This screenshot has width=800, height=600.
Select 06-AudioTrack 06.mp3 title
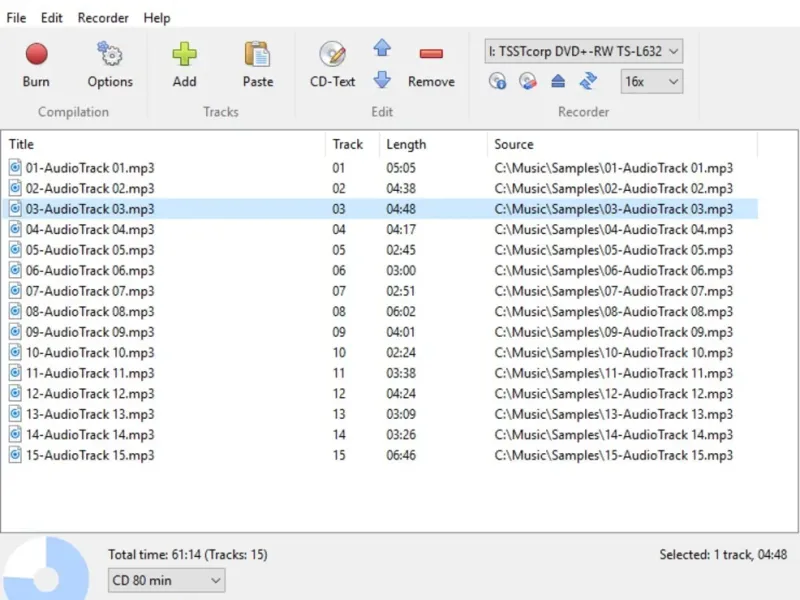click(x=90, y=270)
